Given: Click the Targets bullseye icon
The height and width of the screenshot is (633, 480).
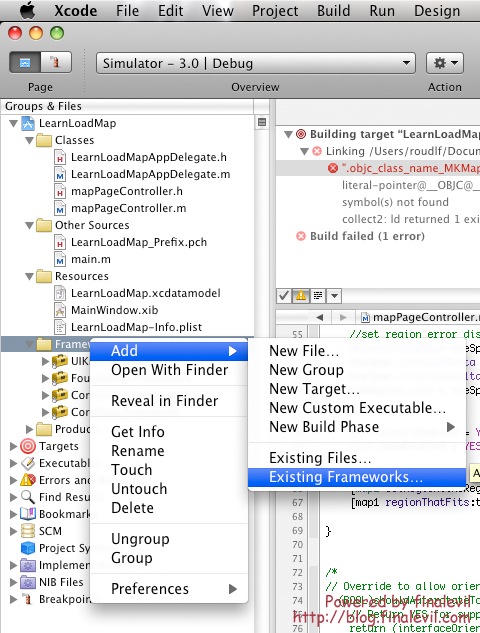Looking at the screenshot, I should (28, 446).
